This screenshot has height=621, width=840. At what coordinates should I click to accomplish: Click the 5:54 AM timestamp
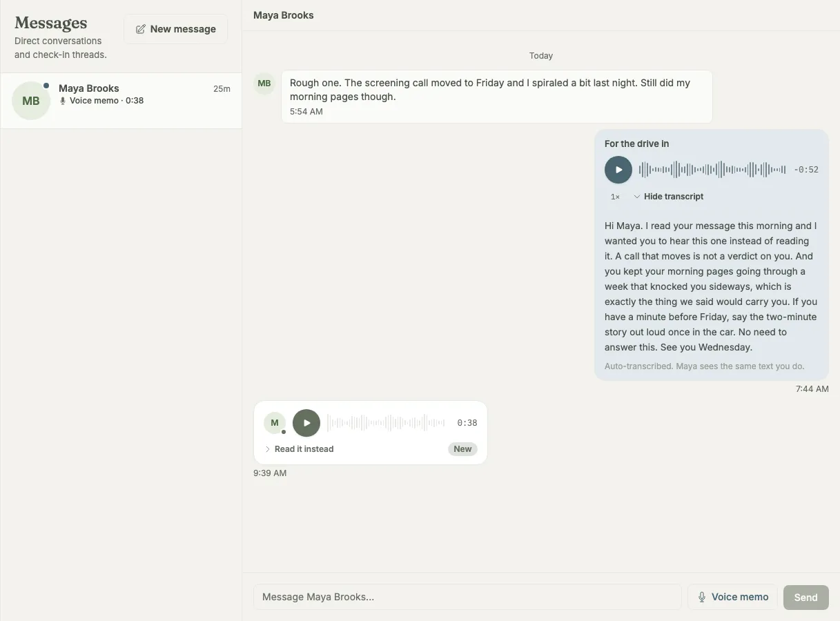[x=306, y=112]
